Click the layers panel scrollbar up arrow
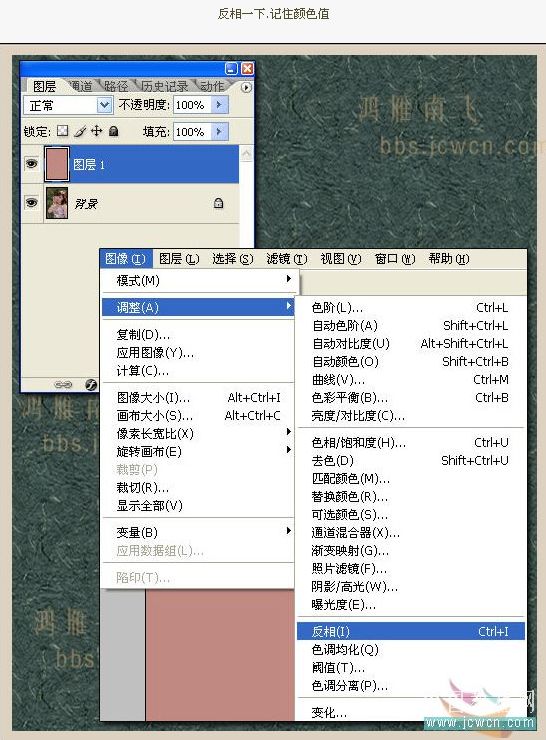Screen dimensions: 546x740 (x=246, y=154)
